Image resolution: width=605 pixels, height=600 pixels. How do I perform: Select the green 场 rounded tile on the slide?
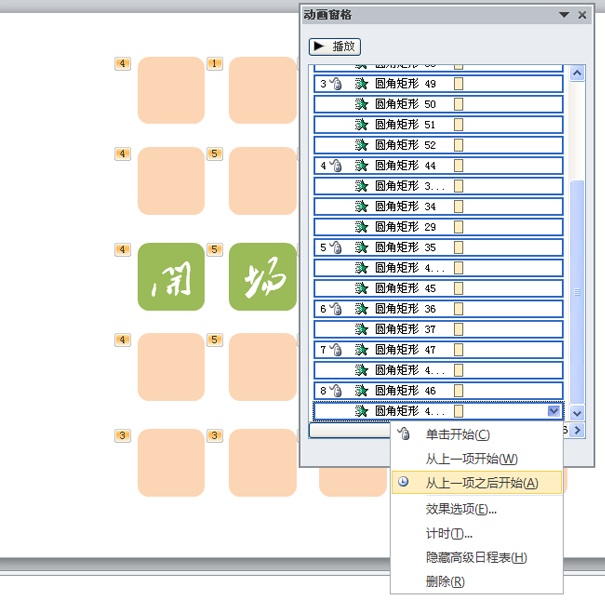[x=263, y=277]
